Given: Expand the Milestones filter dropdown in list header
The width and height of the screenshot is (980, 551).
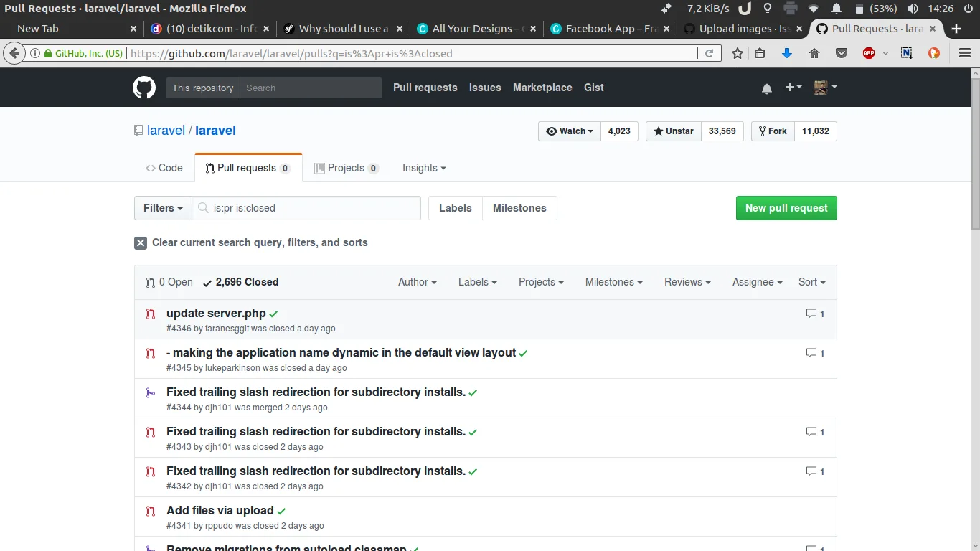Looking at the screenshot, I should point(614,282).
